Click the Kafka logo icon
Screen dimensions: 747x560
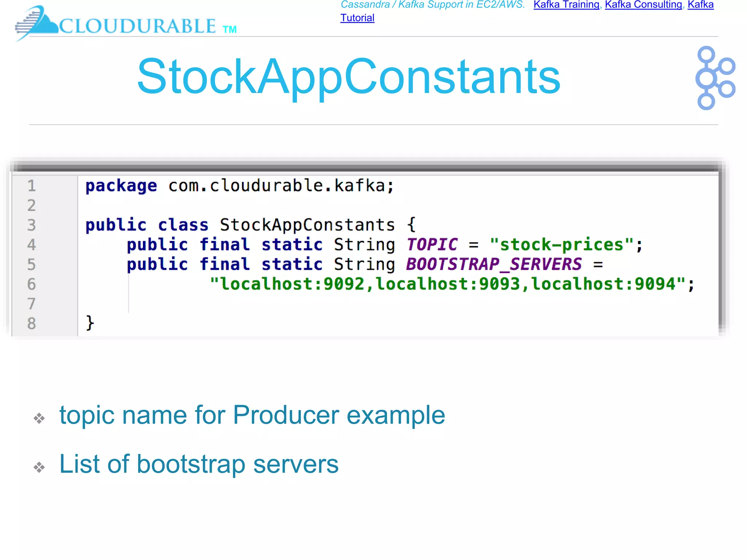click(715, 78)
